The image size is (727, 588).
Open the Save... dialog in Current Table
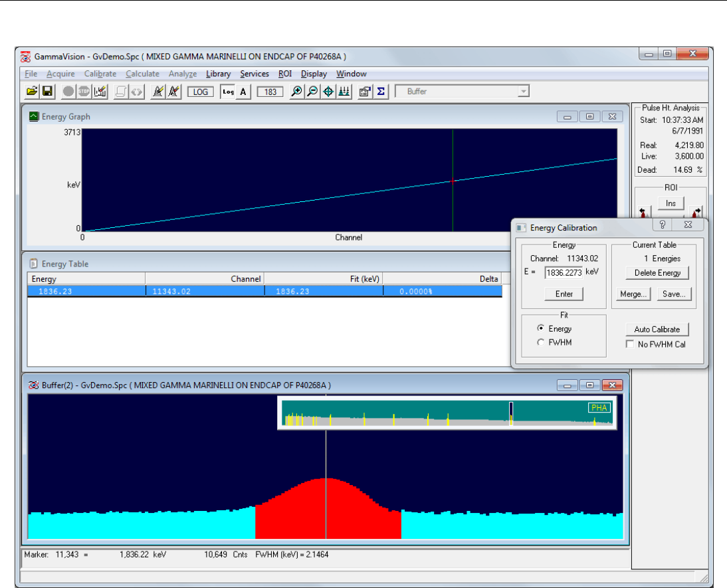tap(674, 294)
